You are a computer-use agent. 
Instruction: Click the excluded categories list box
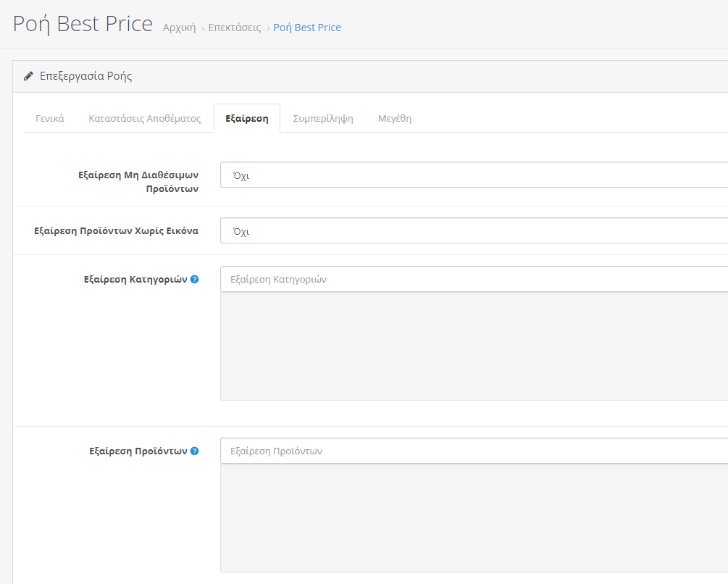[474, 346]
